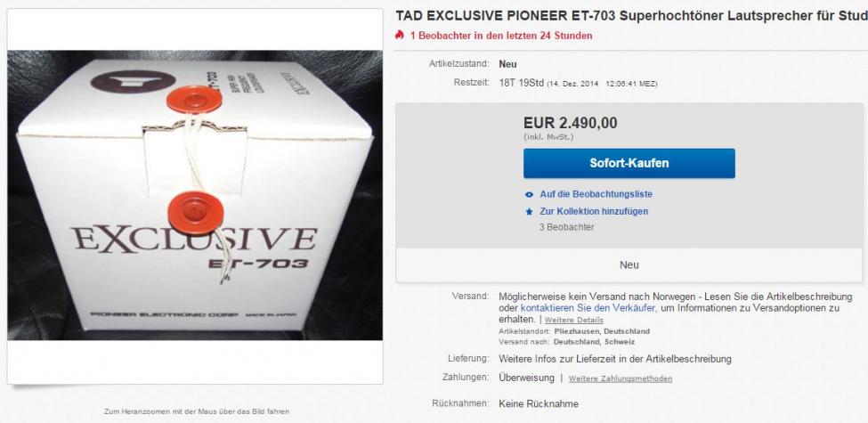Click the 1 Beobachter in 24 Stunden notice

click(501, 36)
